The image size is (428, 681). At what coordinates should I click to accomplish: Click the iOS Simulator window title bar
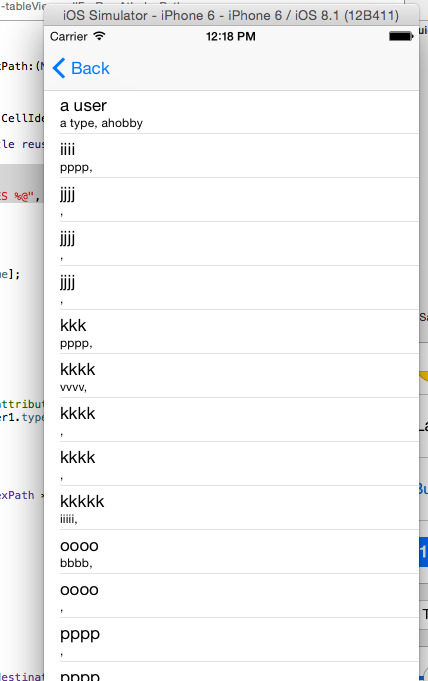coord(231,16)
